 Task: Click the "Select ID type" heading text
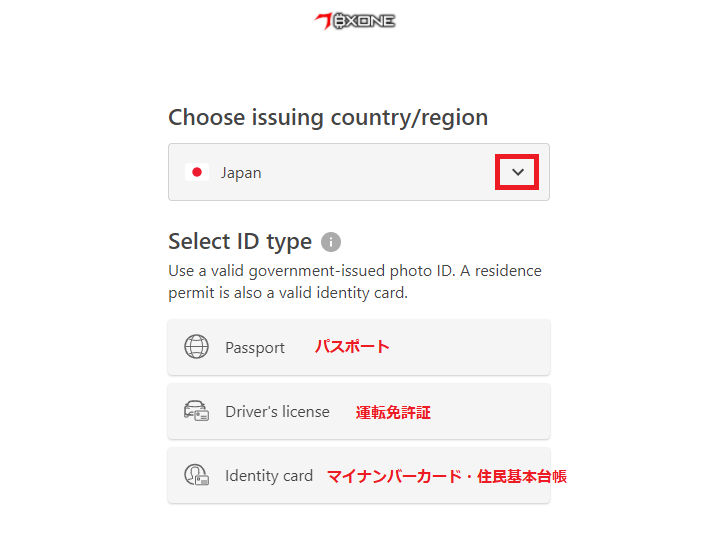[240, 241]
